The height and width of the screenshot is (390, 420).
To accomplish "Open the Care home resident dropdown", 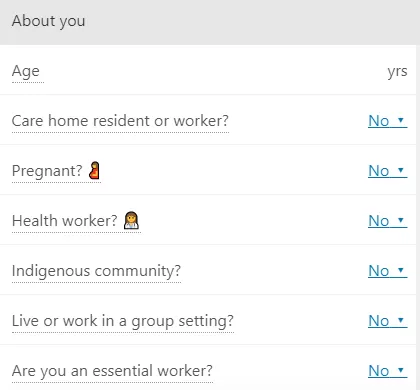I will click(x=388, y=121).
